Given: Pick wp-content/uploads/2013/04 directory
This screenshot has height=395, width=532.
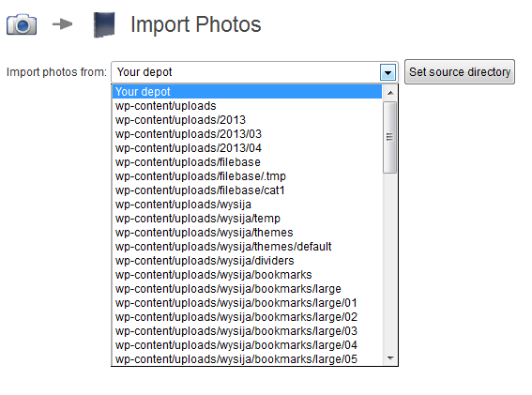Looking at the screenshot, I should point(247,148).
